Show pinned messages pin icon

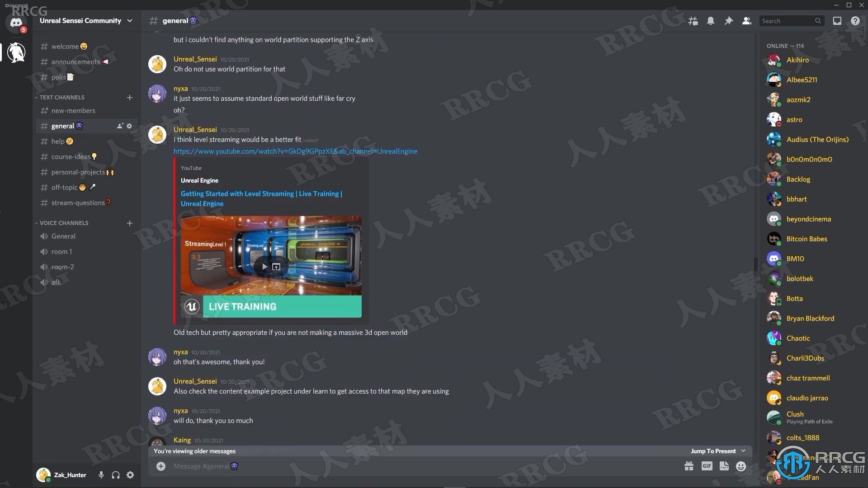click(x=729, y=21)
